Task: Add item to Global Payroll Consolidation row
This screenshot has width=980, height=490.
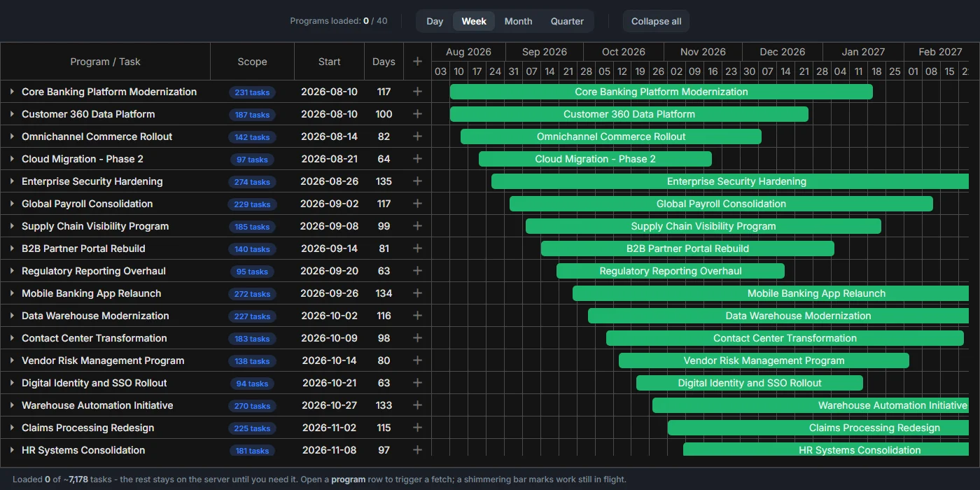Action: coord(417,204)
